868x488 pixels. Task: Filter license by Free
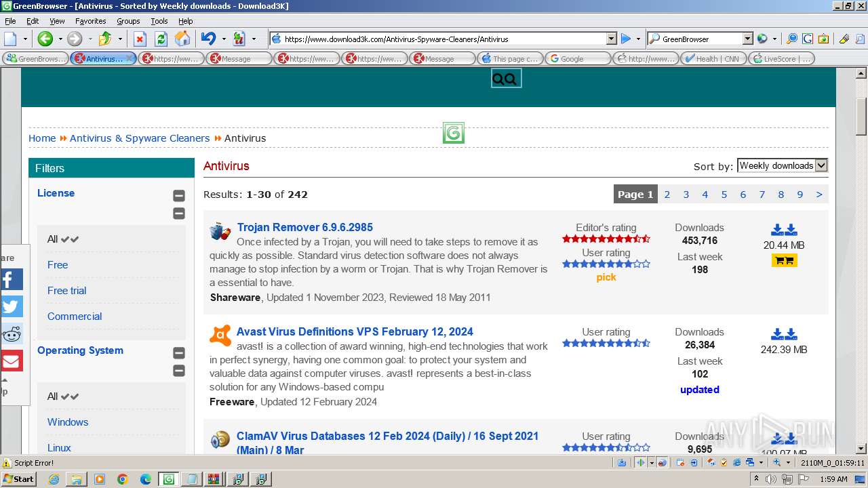(58, 265)
